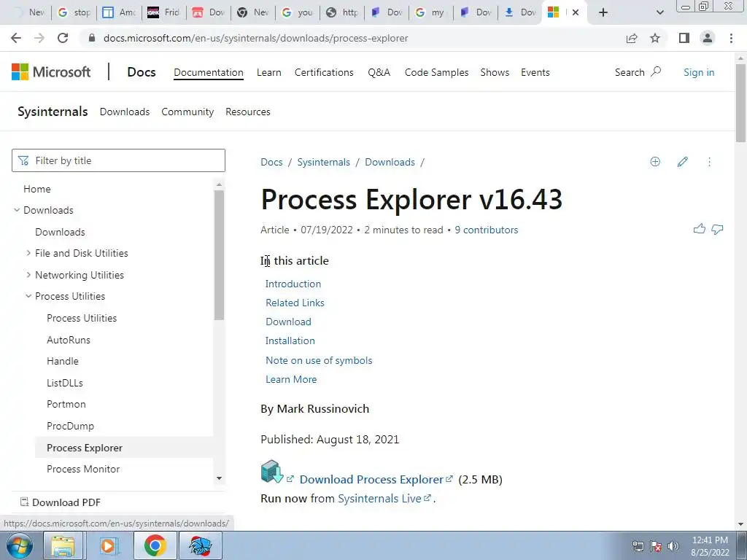The image size is (747, 560).
Task: Click the volume speaker tray icon
Action: click(673, 546)
